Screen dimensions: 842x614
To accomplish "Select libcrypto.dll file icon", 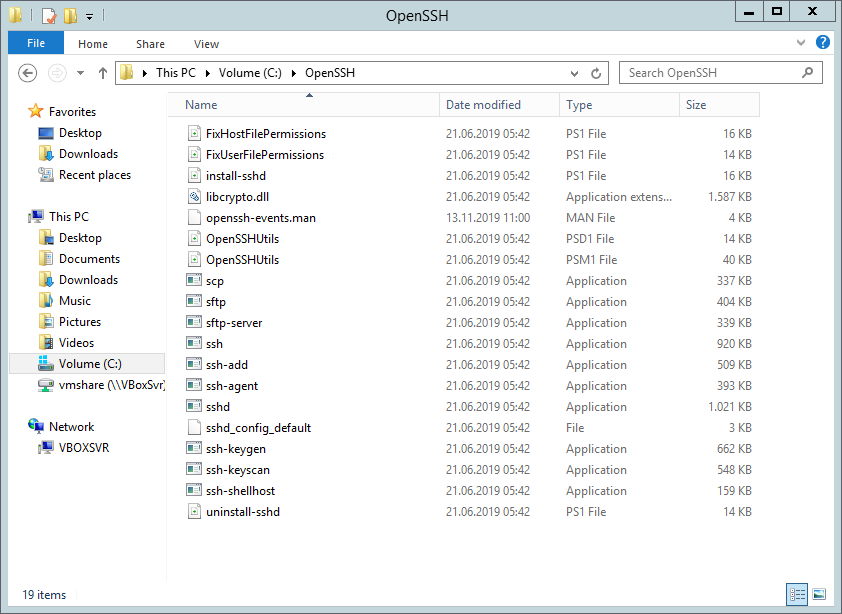I will tap(194, 196).
